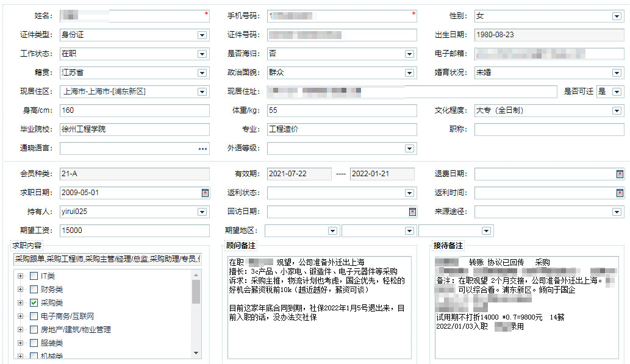Open the 性别 dropdown
Screen dimensions: 630x364
coord(617,16)
